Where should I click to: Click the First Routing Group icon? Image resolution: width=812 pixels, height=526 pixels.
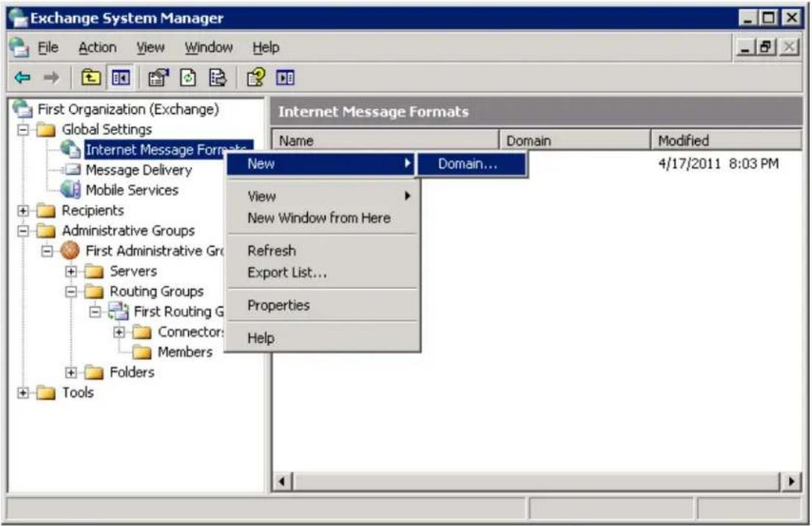(x=119, y=311)
